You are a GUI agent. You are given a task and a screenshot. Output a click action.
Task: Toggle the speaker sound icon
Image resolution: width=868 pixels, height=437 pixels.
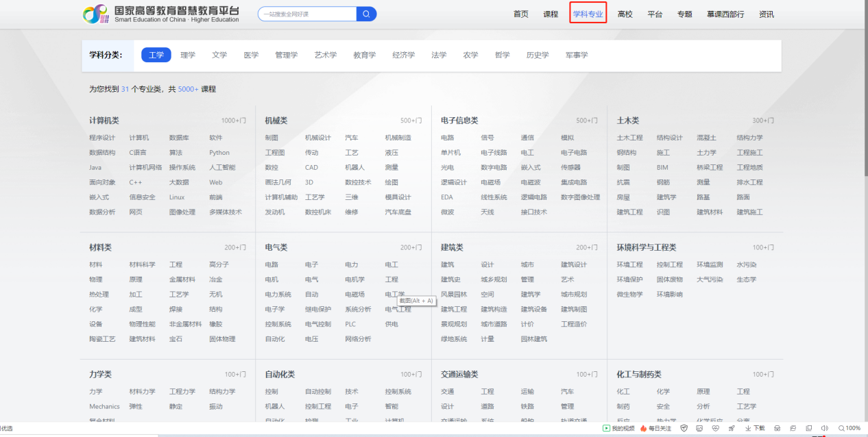(824, 428)
